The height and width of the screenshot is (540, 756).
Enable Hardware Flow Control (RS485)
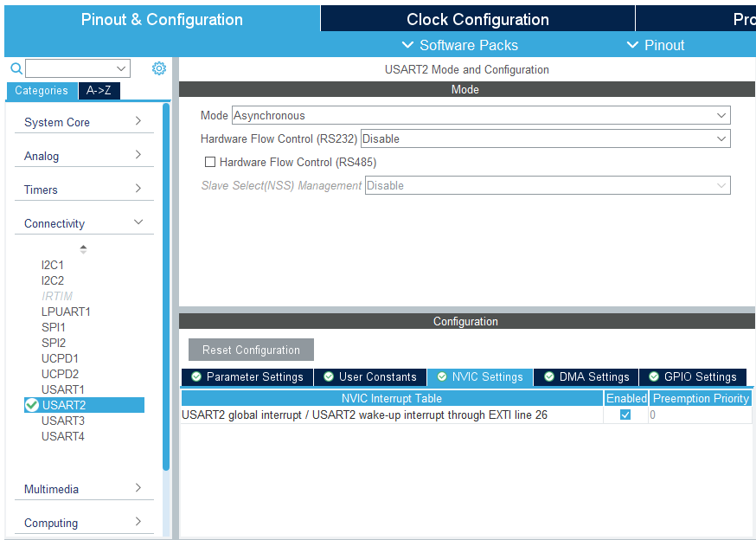click(210, 162)
